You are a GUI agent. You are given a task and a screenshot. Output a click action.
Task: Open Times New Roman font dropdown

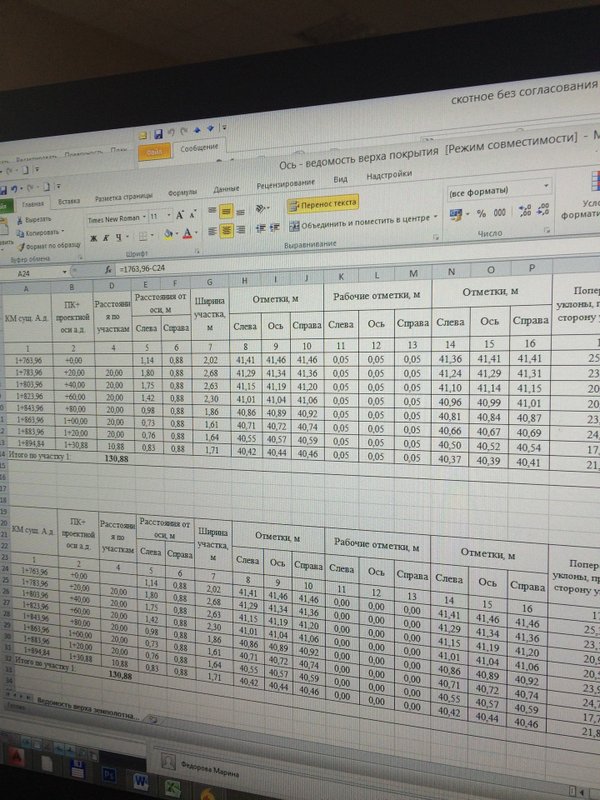pyautogui.click(x=117, y=219)
